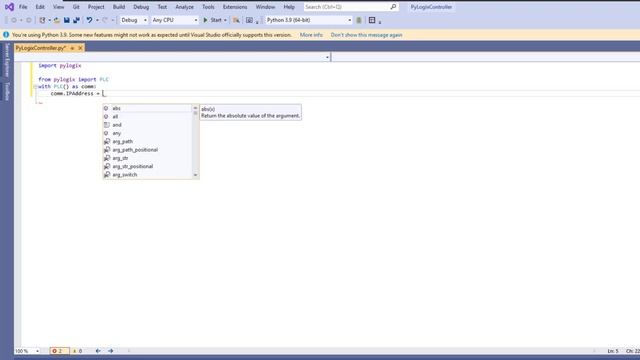This screenshot has width=640, height=360.
Task: Click the autocomplete list scroll up arrow
Action: (x=195, y=108)
